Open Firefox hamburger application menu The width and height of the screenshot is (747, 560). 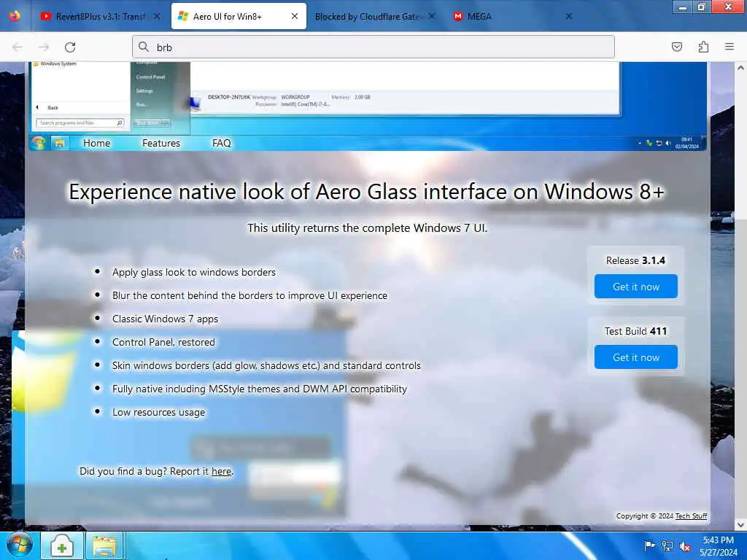pos(729,47)
